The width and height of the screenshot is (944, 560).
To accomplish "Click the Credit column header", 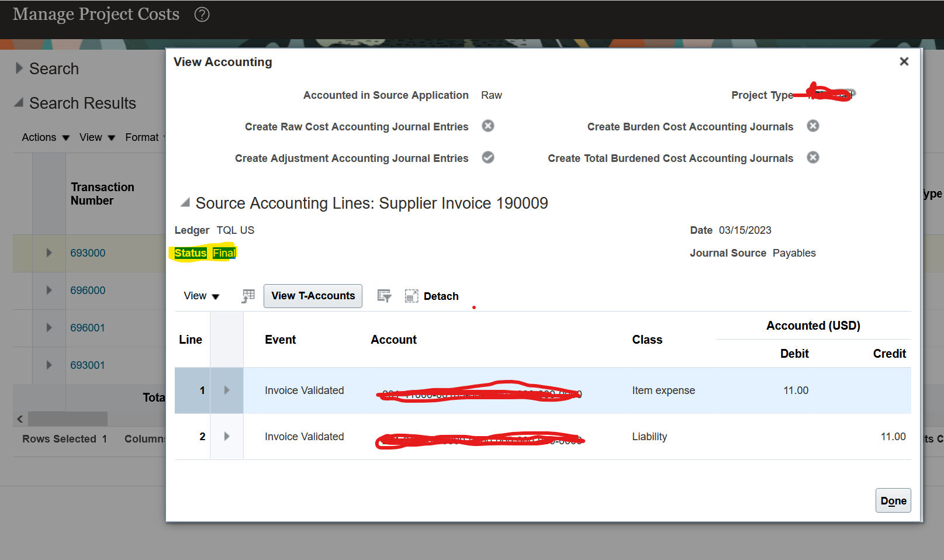I will [889, 354].
